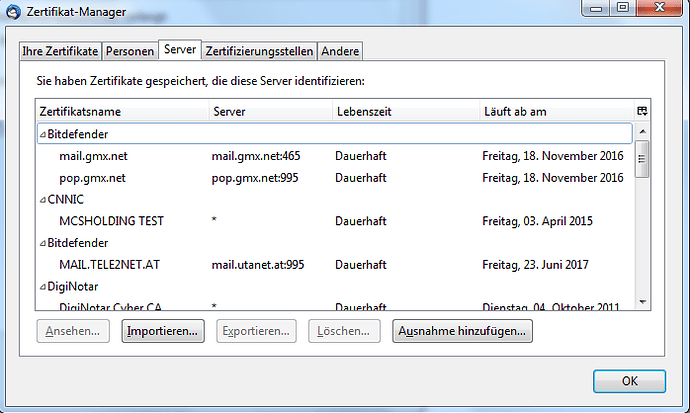Screen dimensions: 690x413
Task: Collapse the CNNIC certificate group
Action: pyautogui.click(x=43, y=200)
